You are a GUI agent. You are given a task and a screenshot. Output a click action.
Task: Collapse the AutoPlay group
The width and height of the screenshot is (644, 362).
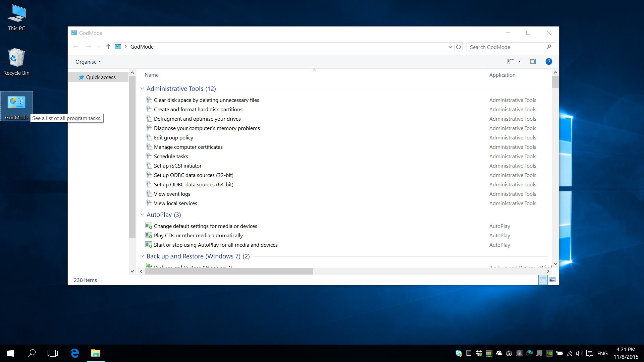(142, 215)
